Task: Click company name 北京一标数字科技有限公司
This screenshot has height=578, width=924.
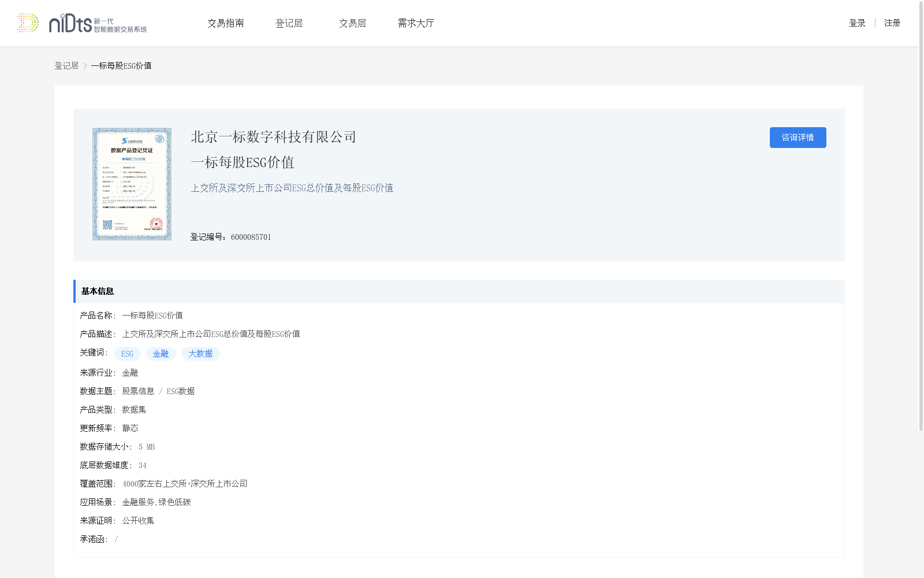Action: [x=274, y=137]
